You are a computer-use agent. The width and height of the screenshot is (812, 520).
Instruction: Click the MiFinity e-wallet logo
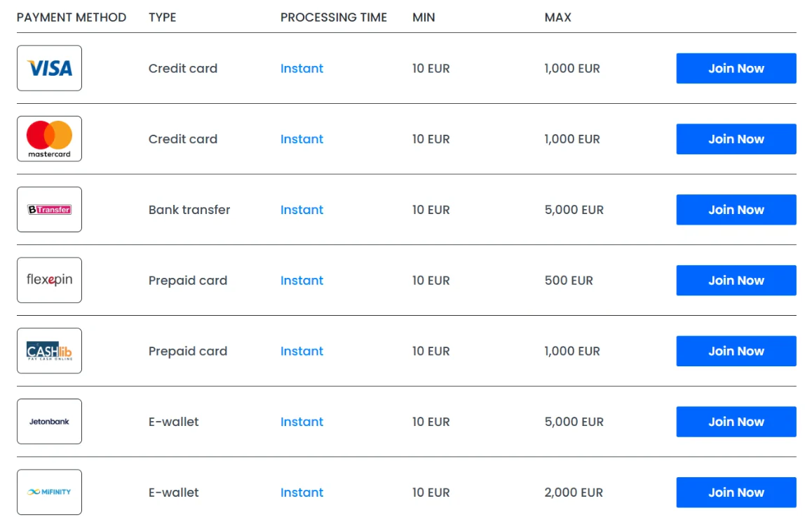pos(49,492)
